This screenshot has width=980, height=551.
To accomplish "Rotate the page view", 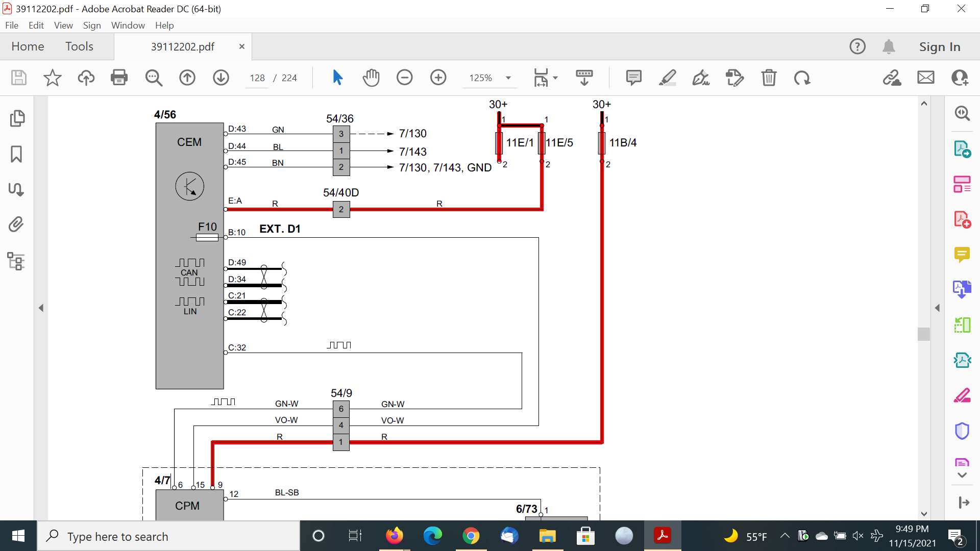I will (802, 78).
